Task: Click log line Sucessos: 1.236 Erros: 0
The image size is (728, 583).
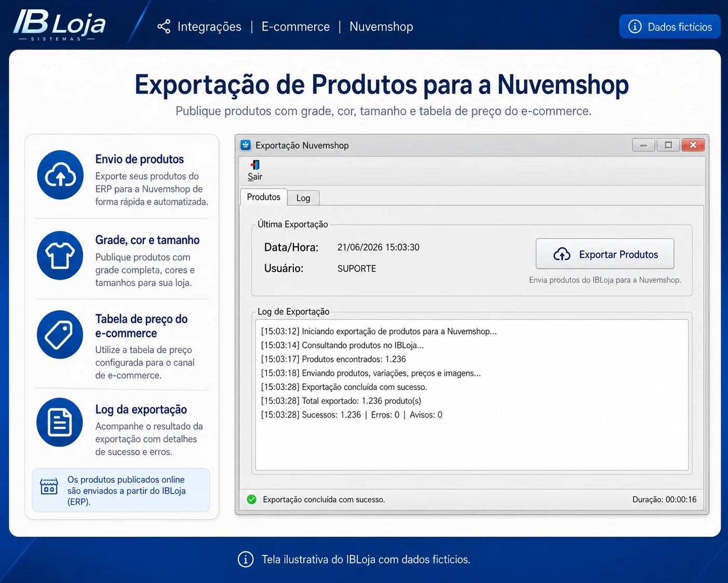Action: 352,415
